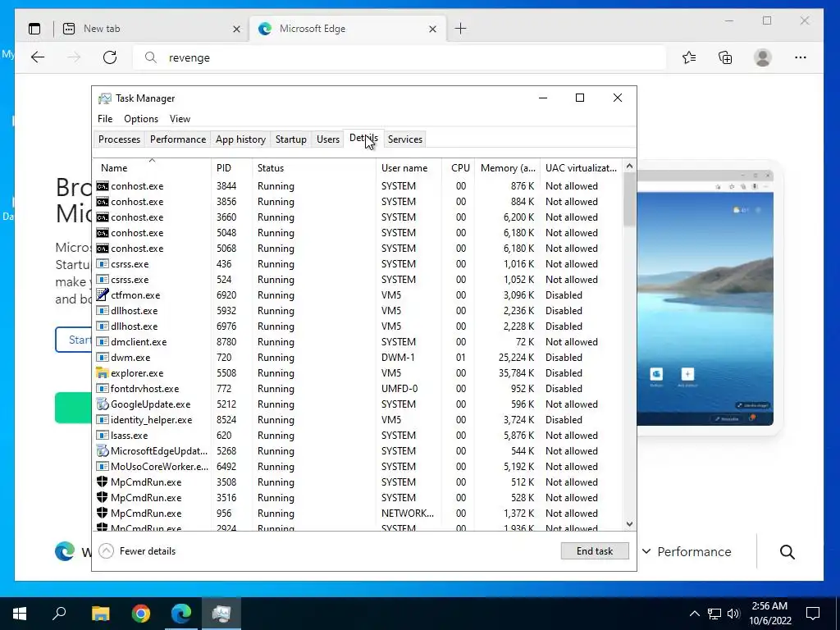This screenshot has width=840, height=630.
Task: Click the Edge refresh page icon
Action: [110, 57]
